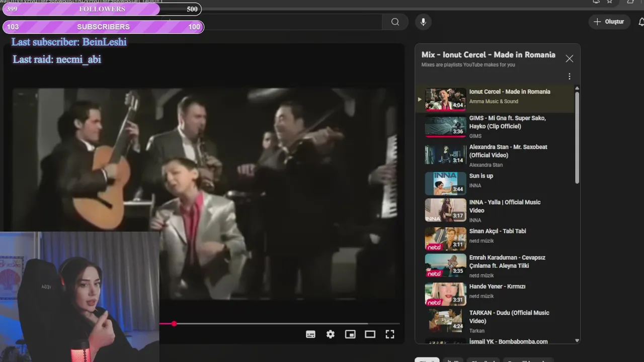Open playlist three-dot options menu
644x362 pixels.
(569, 76)
